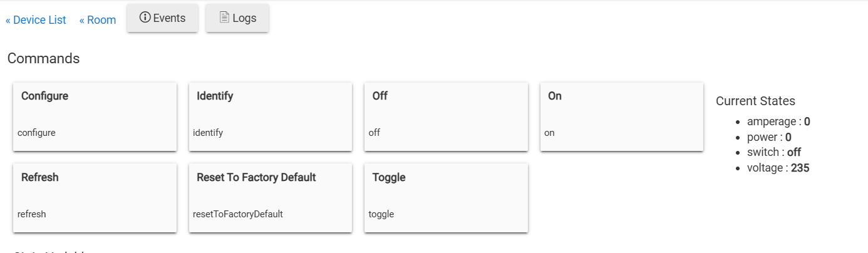Screen dimensions: 868x253
Task: Click the Commands section heading
Action: pyautogui.click(x=44, y=59)
